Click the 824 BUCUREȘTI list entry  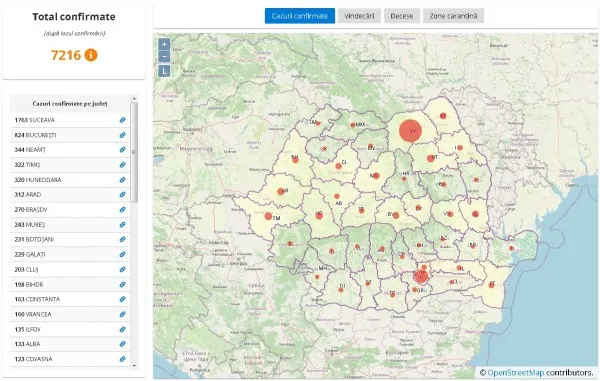click(70, 135)
